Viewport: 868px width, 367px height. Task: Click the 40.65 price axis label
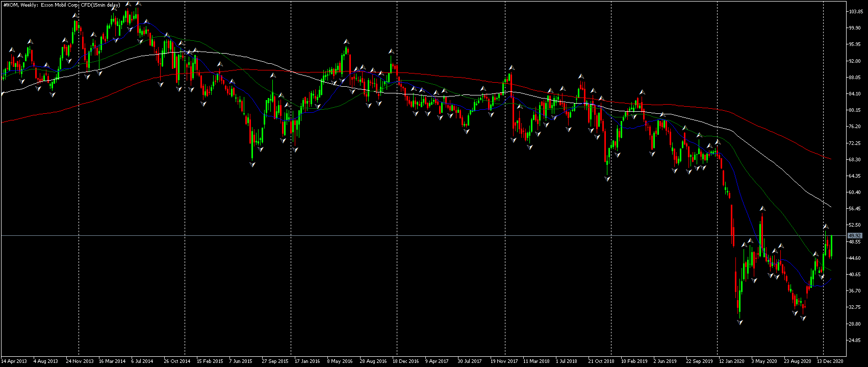point(854,275)
